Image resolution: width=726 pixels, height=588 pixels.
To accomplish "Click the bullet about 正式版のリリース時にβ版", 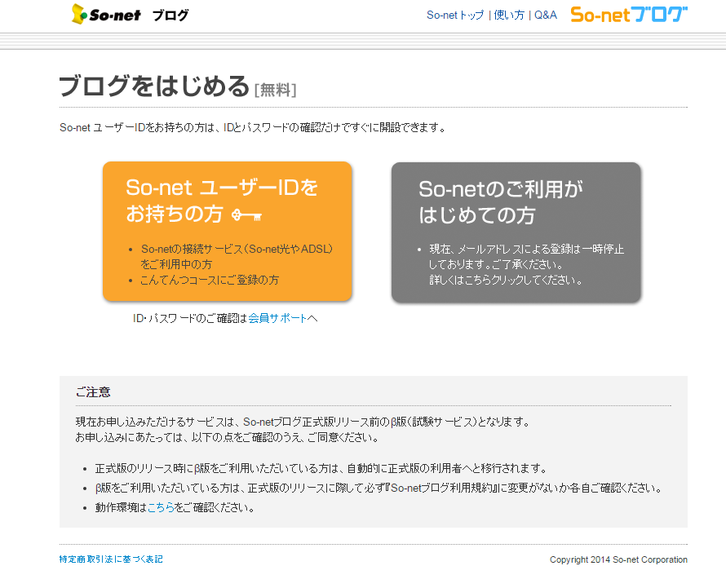I will (321, 469).
